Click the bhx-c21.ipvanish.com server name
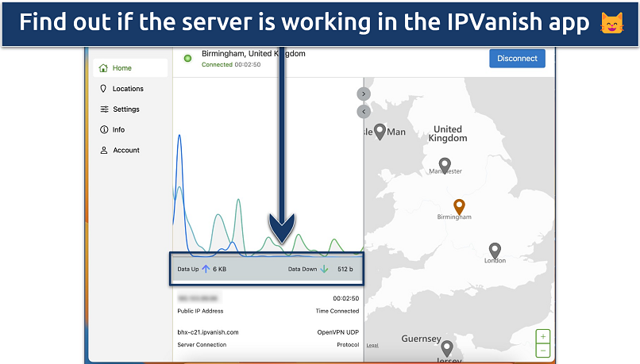The width and height of the screenshot is (640, 364). point(208,332)
